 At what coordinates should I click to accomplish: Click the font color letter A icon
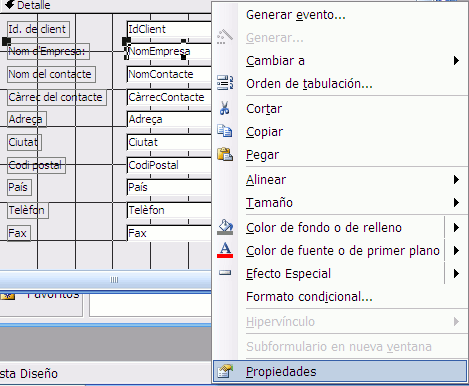225,250
